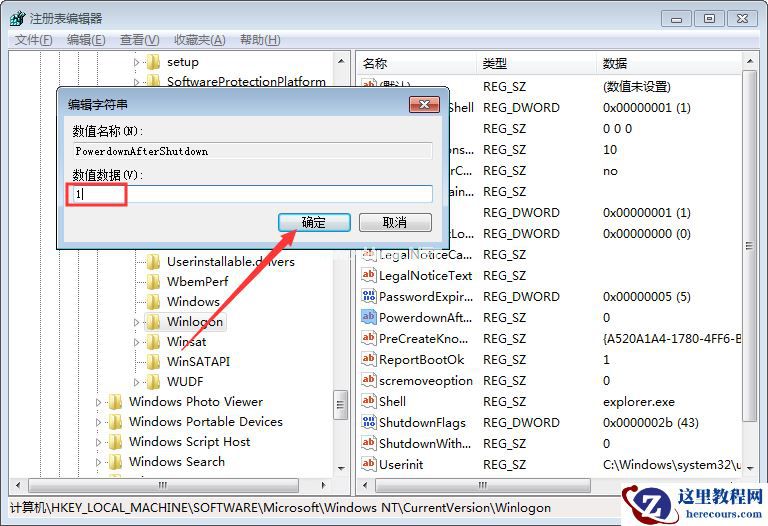The image size is (768, 526).
Task: Expand the Windows Script Host node
Action: [x=98, y=442]
